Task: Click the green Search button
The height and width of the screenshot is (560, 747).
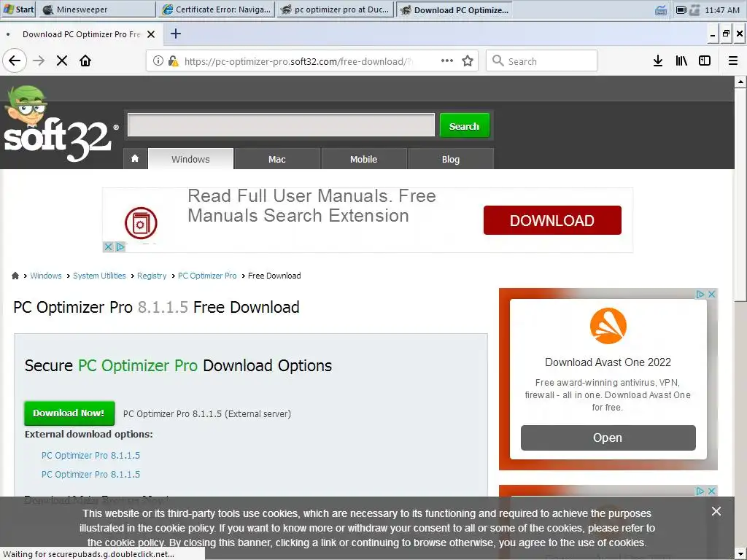Action: [465, 125]
